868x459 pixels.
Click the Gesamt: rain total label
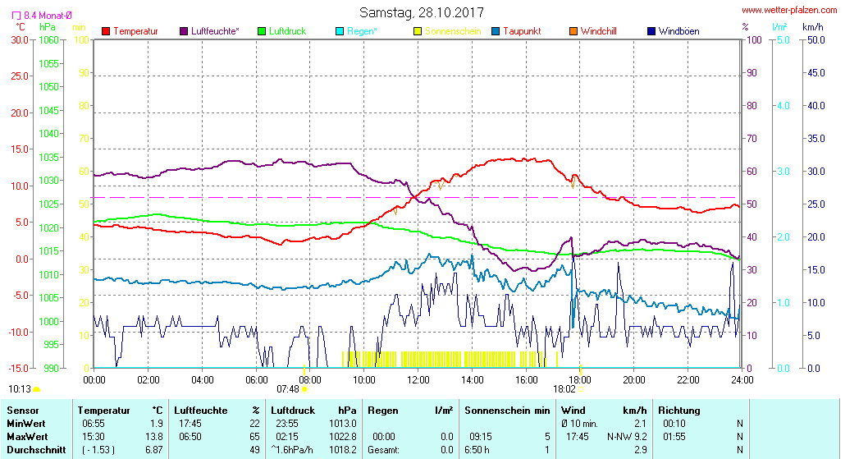coord(383,450)
